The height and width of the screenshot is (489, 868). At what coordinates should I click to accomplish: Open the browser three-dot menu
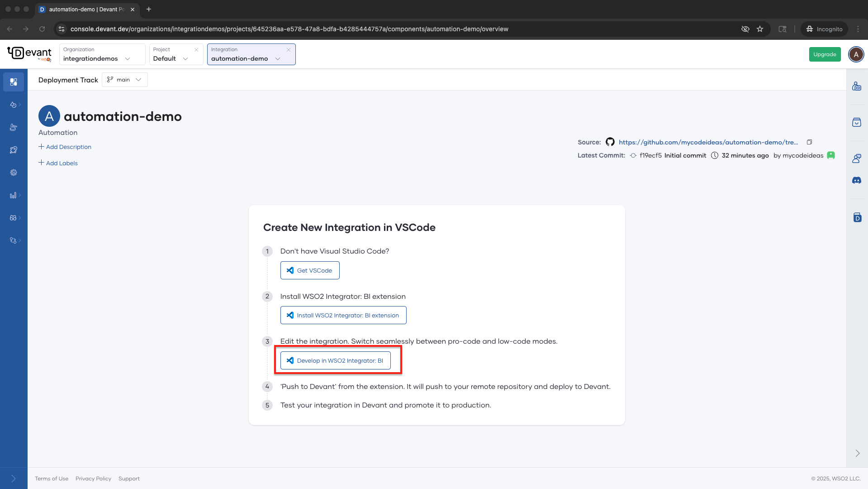click(x=858, y=29)
